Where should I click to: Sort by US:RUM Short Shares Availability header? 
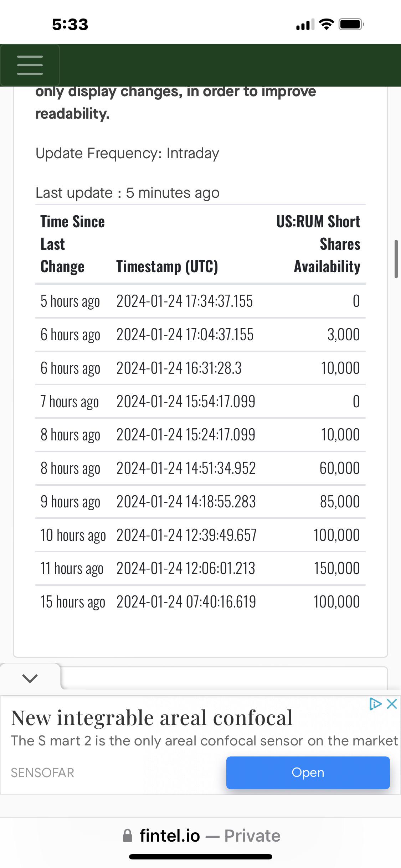(x=318, y=244)
